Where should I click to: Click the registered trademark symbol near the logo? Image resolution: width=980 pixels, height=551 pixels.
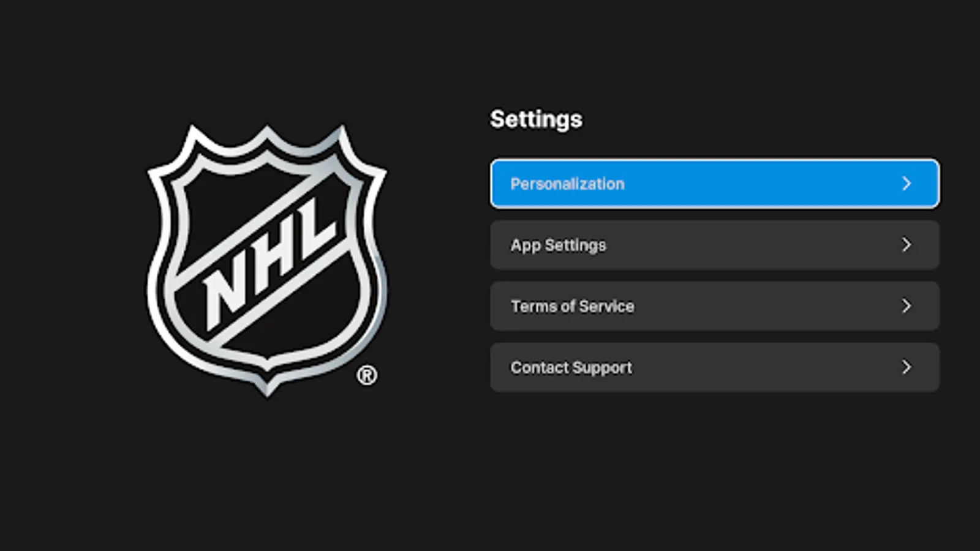(366, 374)
